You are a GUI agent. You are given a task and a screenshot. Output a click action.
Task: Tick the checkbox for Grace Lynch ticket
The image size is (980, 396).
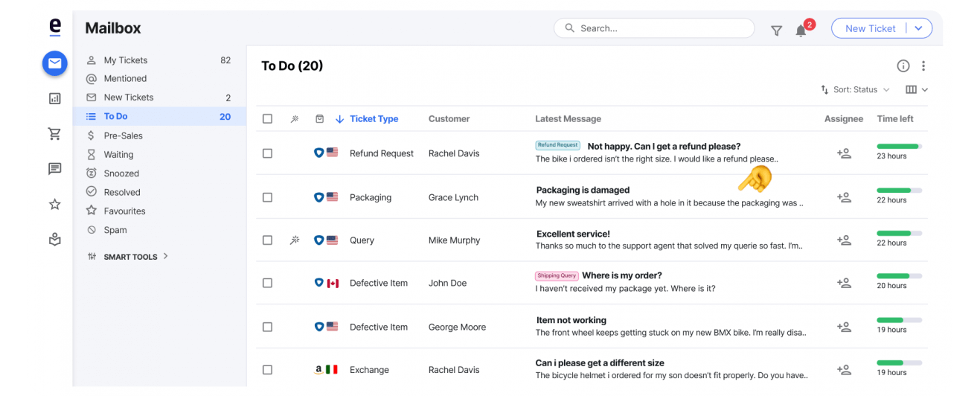(x=268, y=197)
